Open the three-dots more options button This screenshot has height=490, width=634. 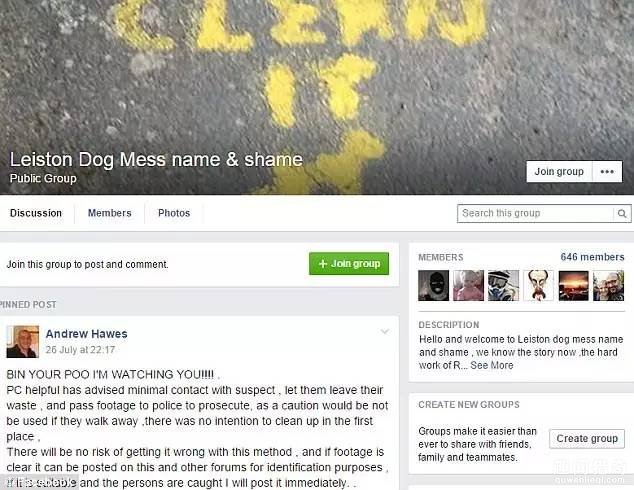(607, 172)
